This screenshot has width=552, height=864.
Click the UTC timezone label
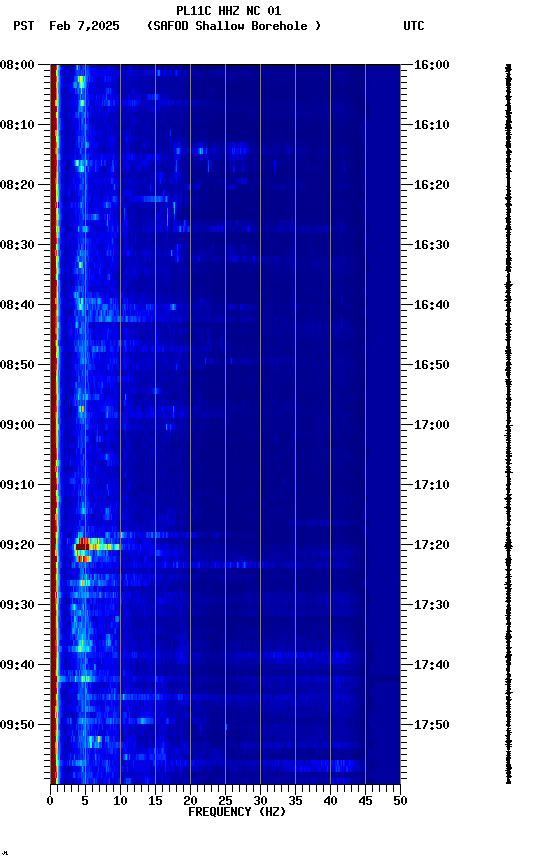pyautogui.click(x=414, y=26)
